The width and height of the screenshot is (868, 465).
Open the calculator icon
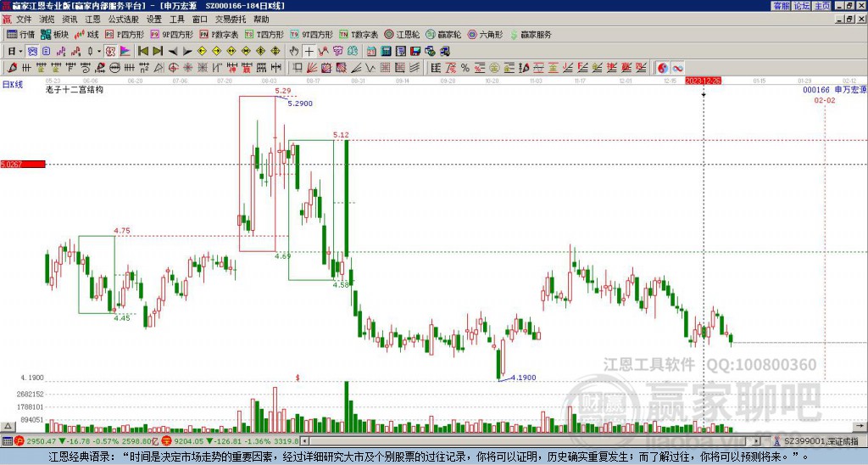pyautogui.click(x=386, y=51)
